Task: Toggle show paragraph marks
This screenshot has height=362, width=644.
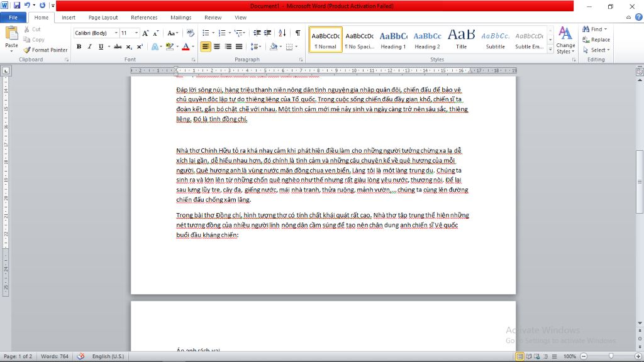Action: (297, 33)
